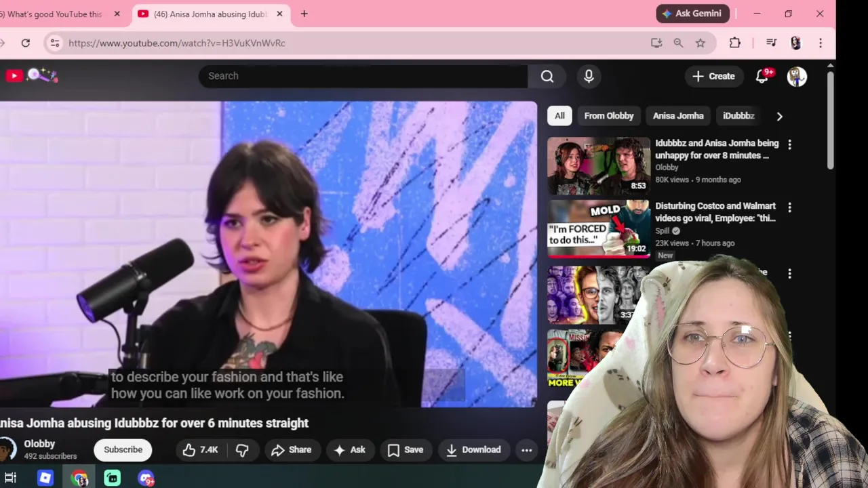Show more category chips with the arrow

pos(779,116)
